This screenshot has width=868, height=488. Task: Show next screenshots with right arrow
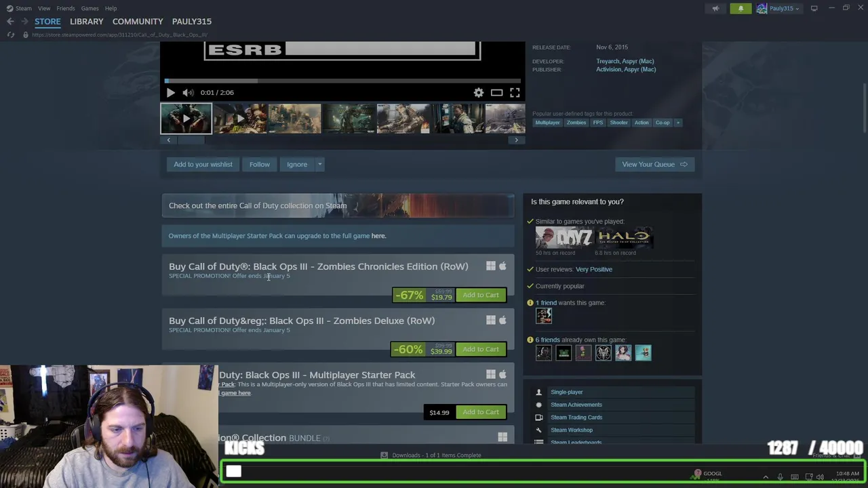point(516,140)
